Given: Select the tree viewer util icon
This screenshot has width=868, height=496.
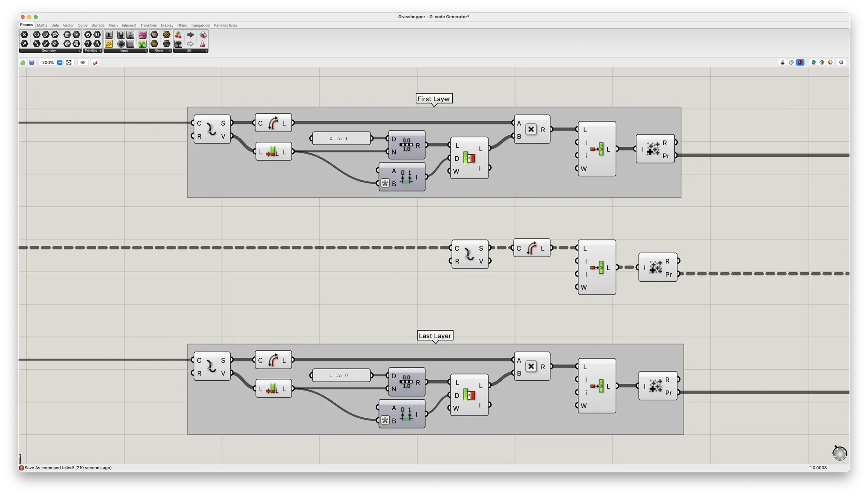Looking at the screenshot, I should click(x=178, y=44).
